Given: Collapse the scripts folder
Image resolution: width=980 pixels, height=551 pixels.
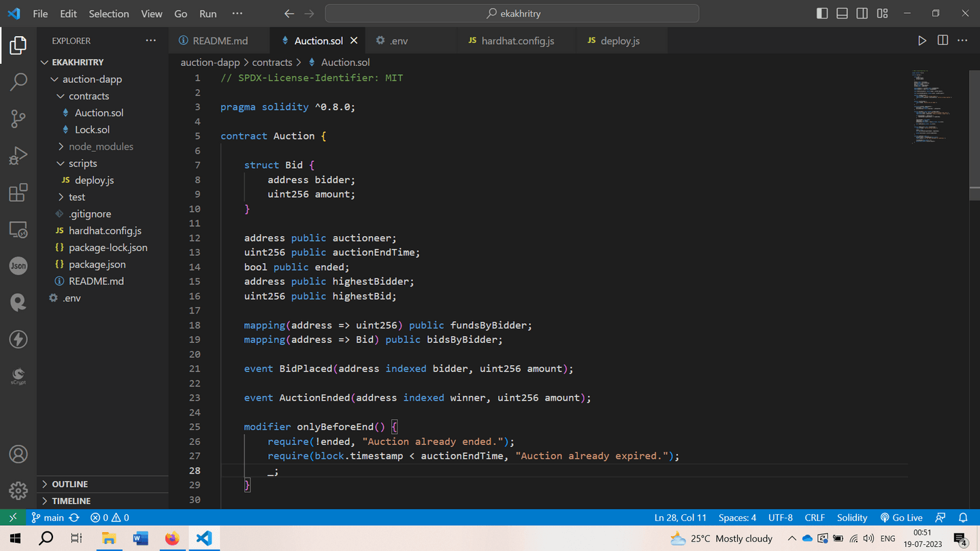Looking at the screenshot, I should [103, 163].
